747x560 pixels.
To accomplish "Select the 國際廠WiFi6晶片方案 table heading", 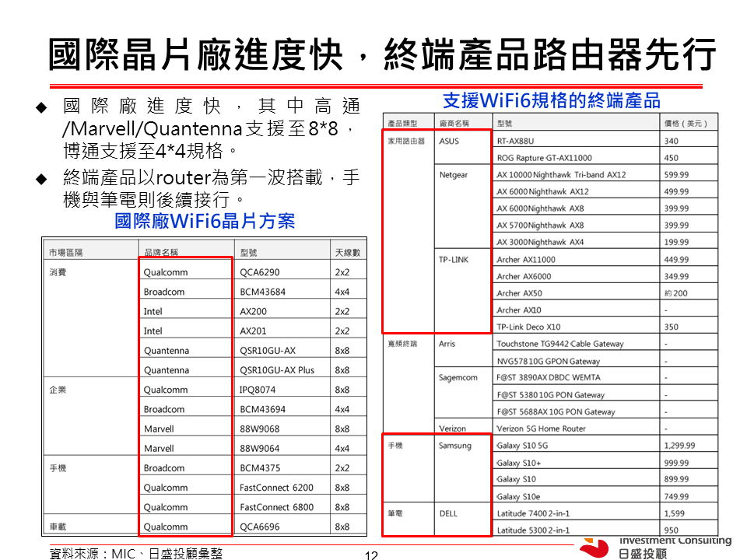I will 205,222.
